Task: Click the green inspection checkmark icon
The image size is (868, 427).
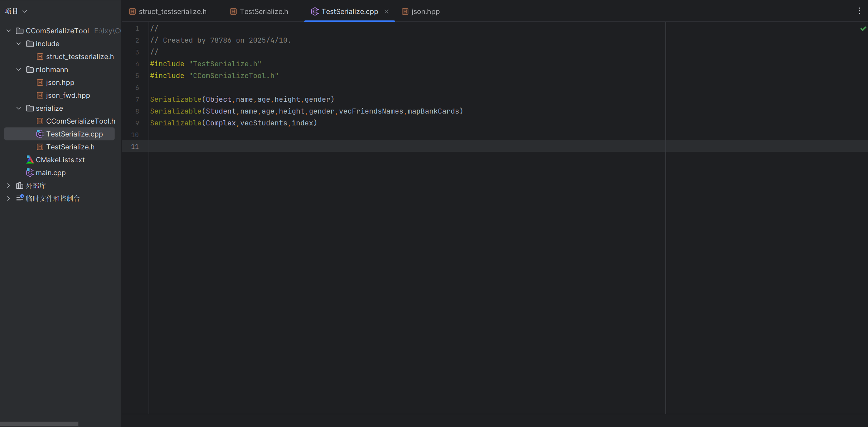Action: 863,29
